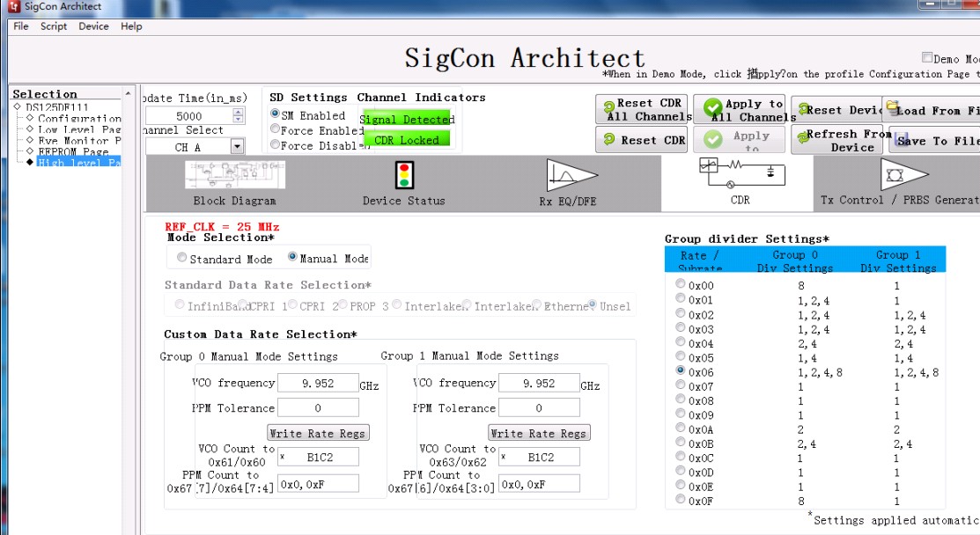Select Force Disabled radio button
This screenshot has width=980, height=535.
[275, 143]
